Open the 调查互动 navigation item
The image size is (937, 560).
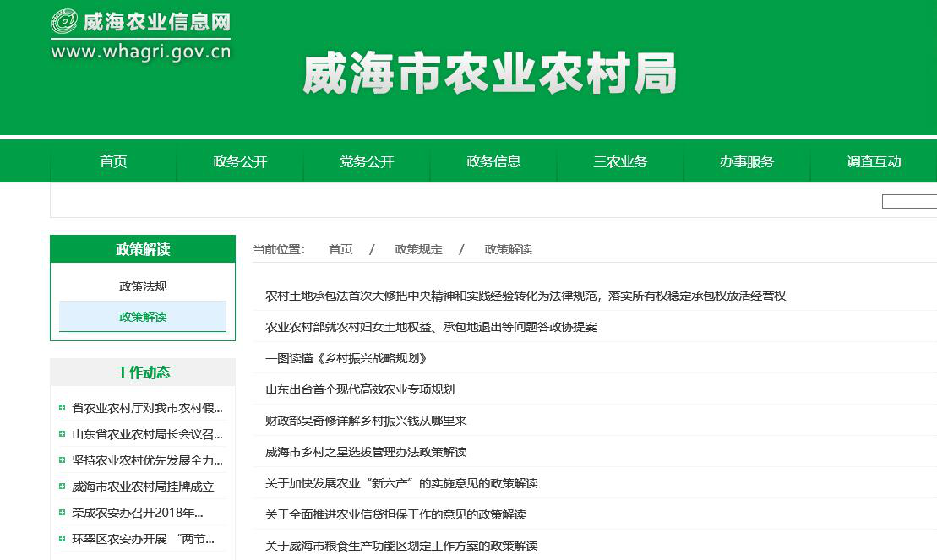(x=874, y=161)
